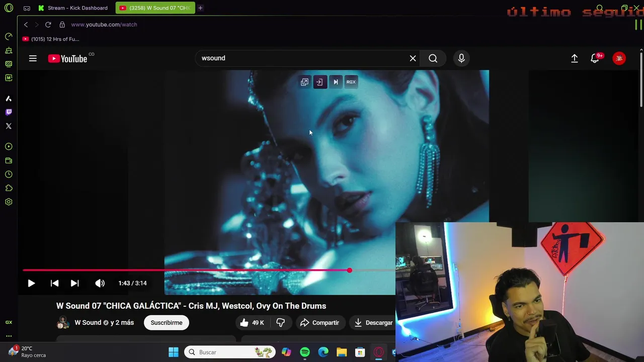
Task: Open a new browser tab
Action: (200, 8)
